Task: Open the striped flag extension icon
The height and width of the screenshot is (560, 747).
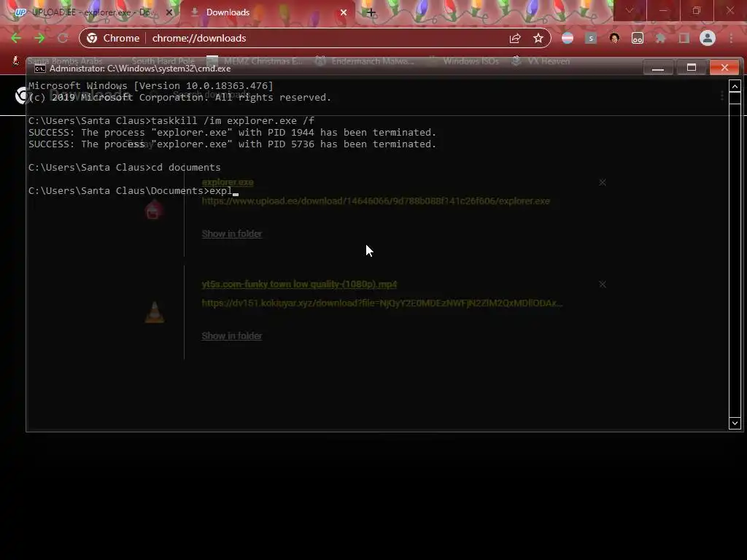Action: 568,38
